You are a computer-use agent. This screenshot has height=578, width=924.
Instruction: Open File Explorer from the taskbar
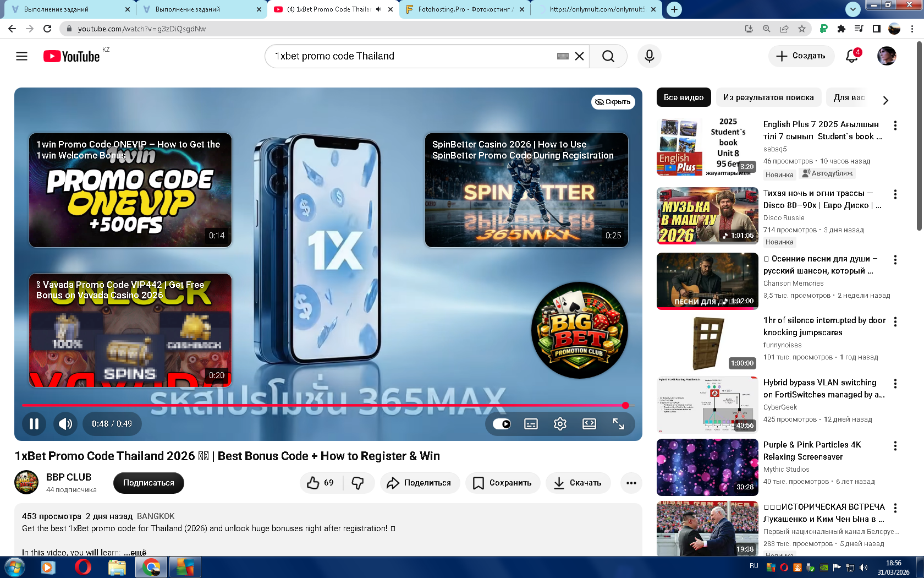tap(117, 567)
